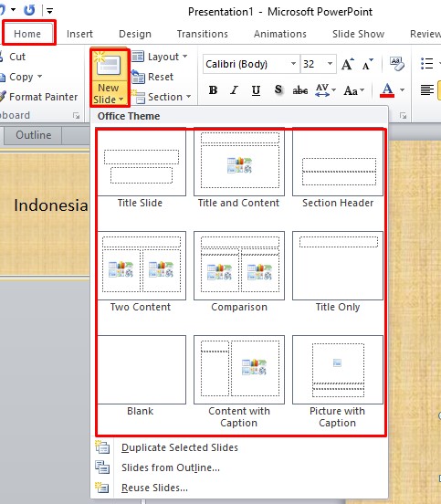This screenshot has width=441, height=504.
Task: Apply red font color
Action: 387,90
